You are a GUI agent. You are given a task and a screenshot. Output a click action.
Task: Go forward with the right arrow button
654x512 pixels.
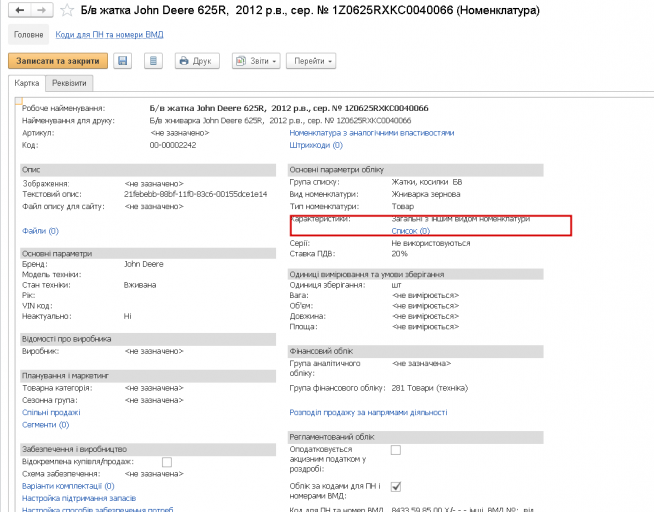(x=42, y=10)
